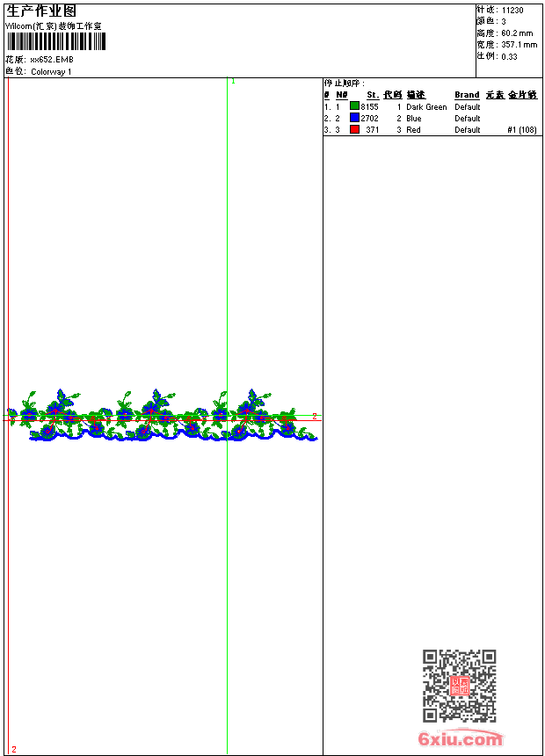This screenshot has width=545, height=756.
Task: Click the 'Colorway 1' text
Action: [51, 72]
